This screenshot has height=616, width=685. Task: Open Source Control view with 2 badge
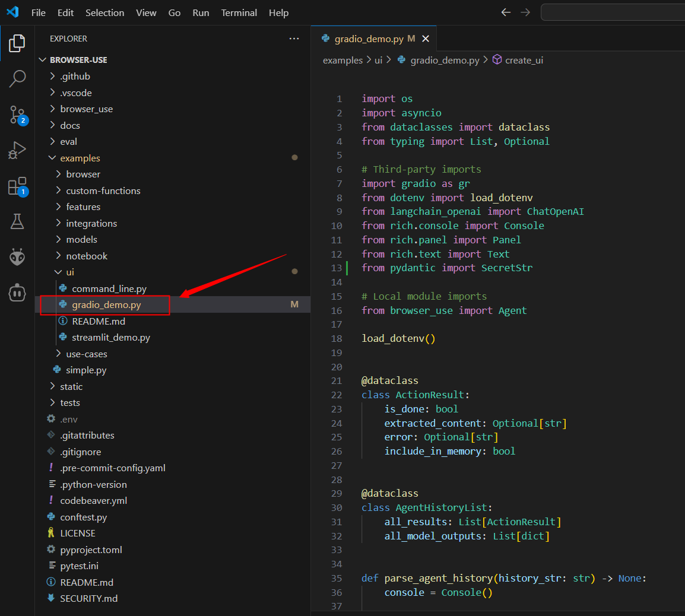pyautogui.click(x=18, y=115)
